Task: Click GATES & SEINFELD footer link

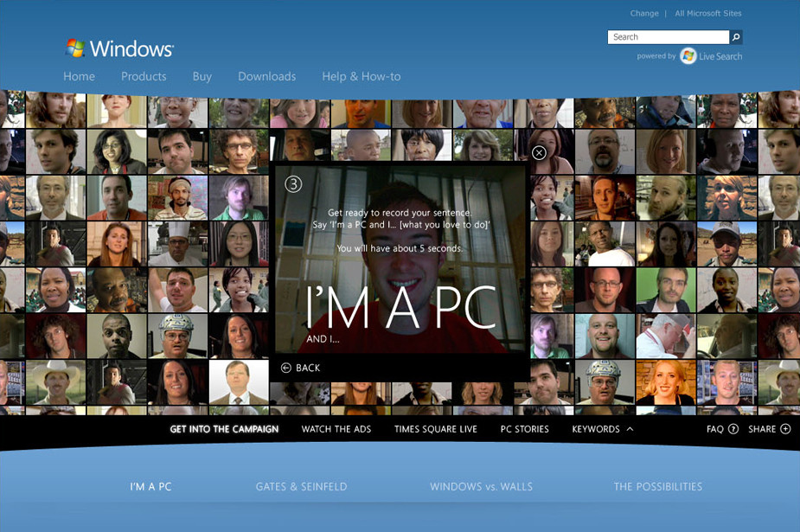Action: coord(302,487)
